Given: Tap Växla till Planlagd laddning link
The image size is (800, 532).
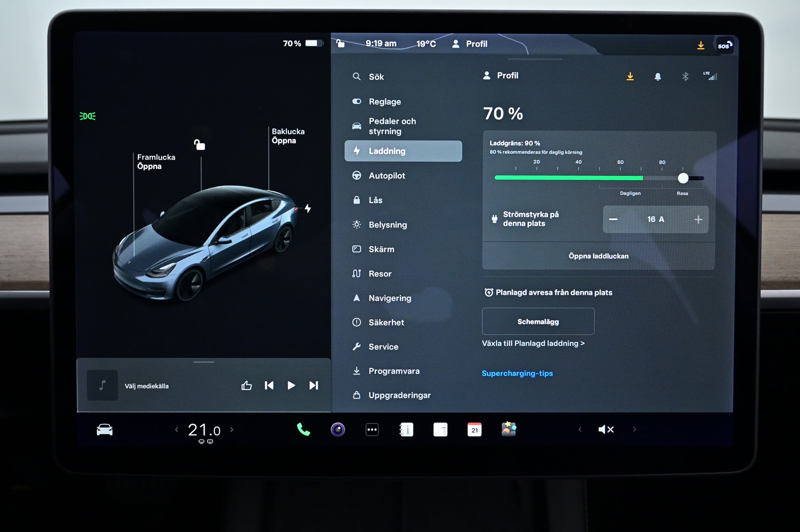Looking at the screenshot, I should pyautogui.click(x=533, y=343).
